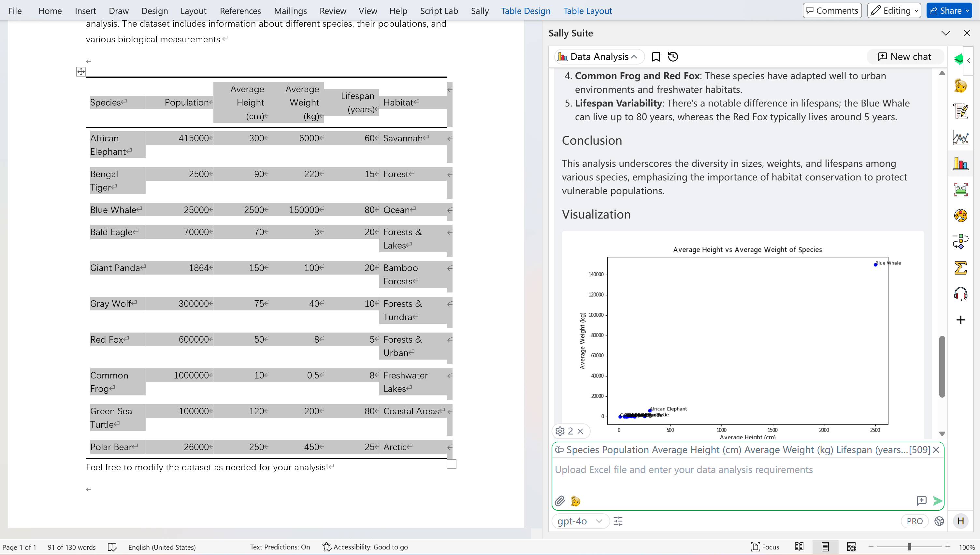980x555 pixels.
Task: Switch to Read Mode view
Action: point(799,547)
